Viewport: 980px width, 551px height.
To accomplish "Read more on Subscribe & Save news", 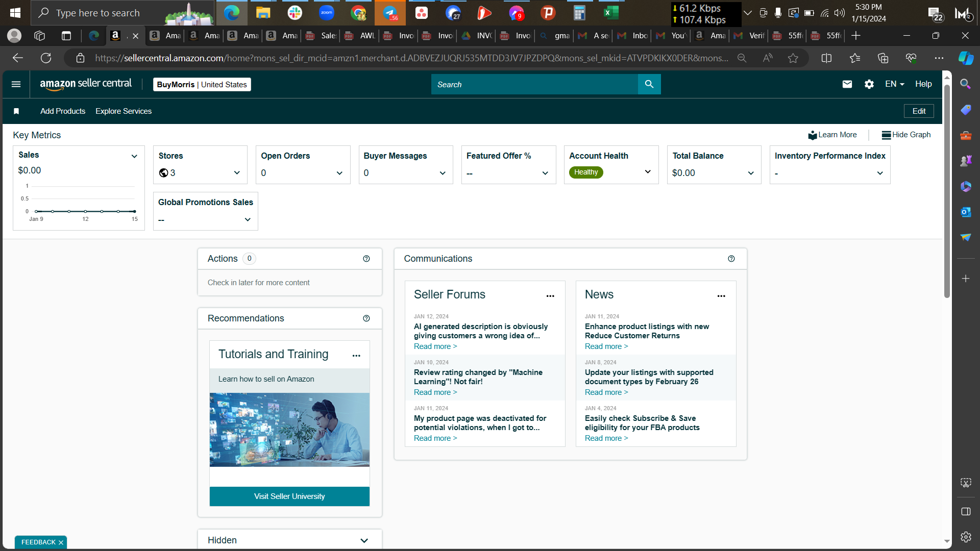I will pyautogui.click(x=606, y=438).
